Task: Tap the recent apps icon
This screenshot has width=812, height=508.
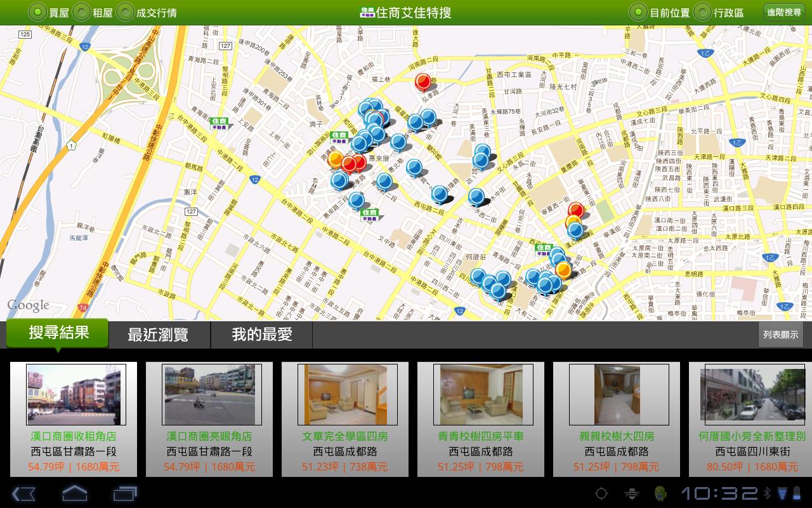Action: (x=125, y=493)
